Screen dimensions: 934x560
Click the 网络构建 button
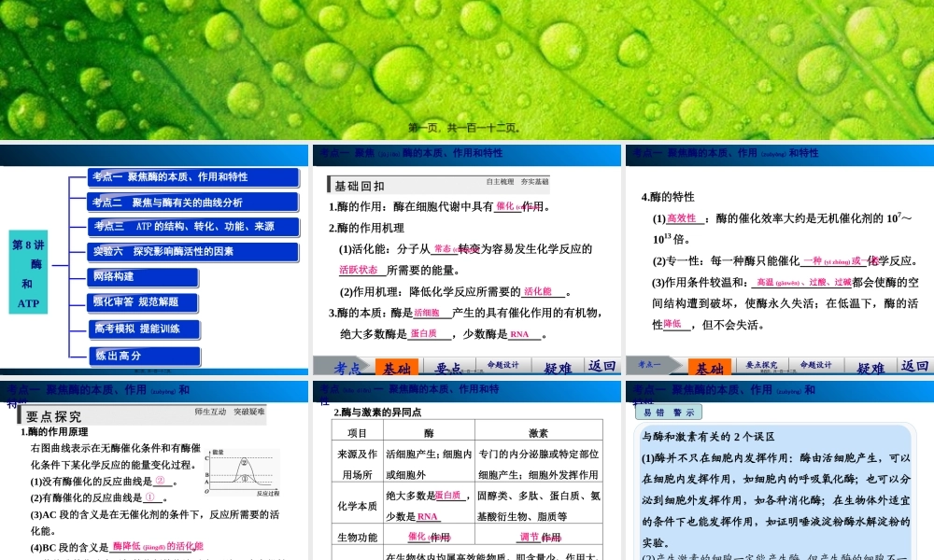click(141, 277)
